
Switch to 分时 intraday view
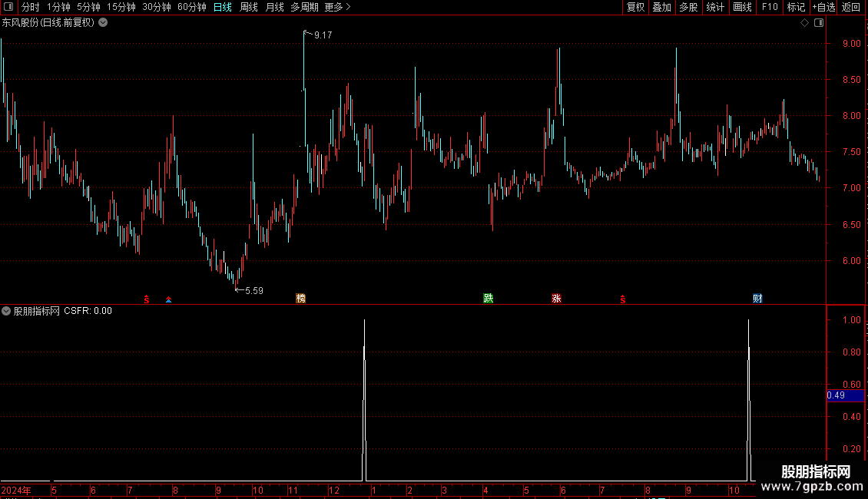pos(31,7)
